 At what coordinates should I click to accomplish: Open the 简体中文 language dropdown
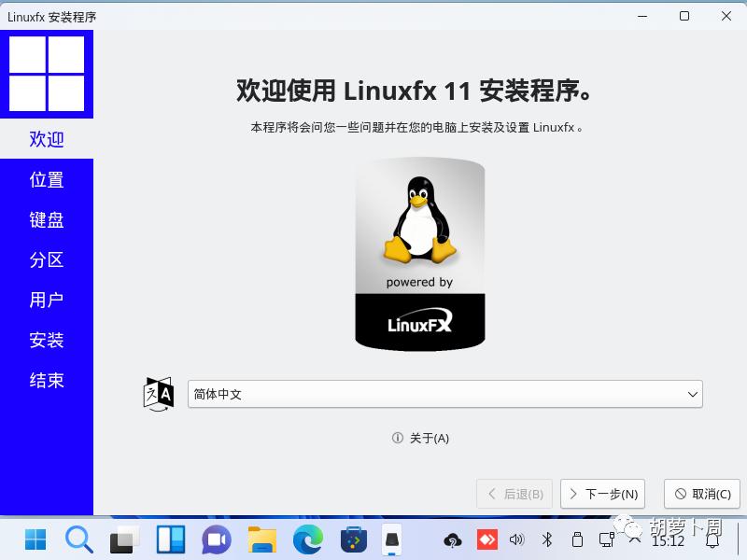click(444, 394)
